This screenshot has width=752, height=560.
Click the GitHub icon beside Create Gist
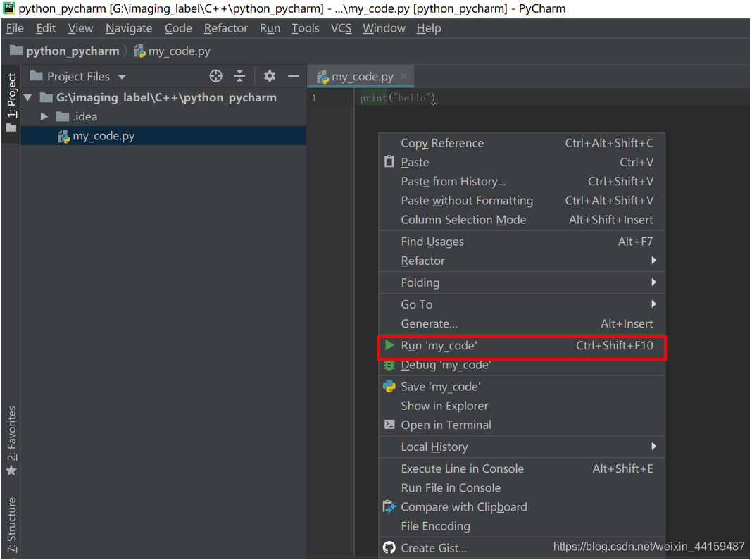coord(389,547)
